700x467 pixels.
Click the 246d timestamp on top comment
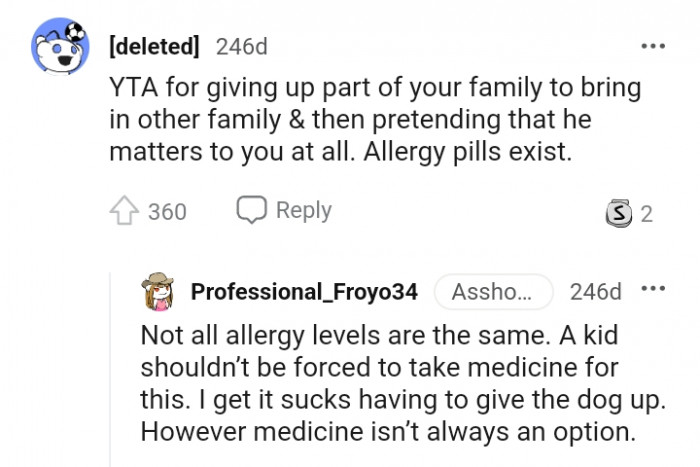pos(241,46)
